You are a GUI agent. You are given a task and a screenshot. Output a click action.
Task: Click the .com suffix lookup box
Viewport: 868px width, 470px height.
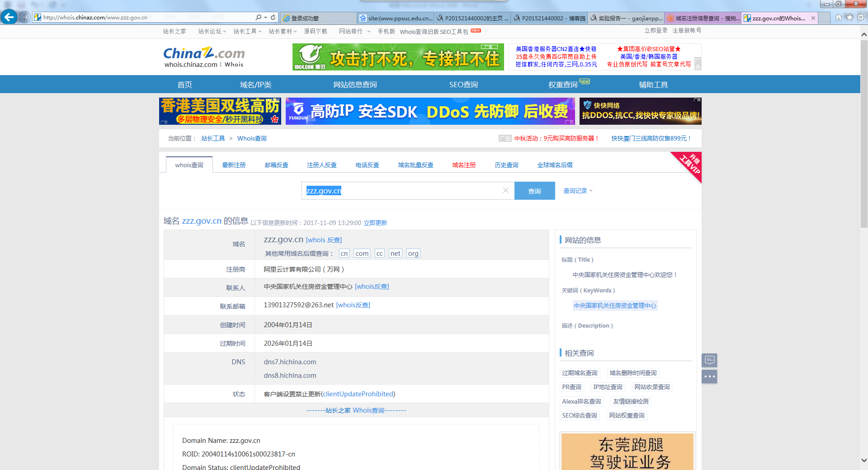pos(362,254)
